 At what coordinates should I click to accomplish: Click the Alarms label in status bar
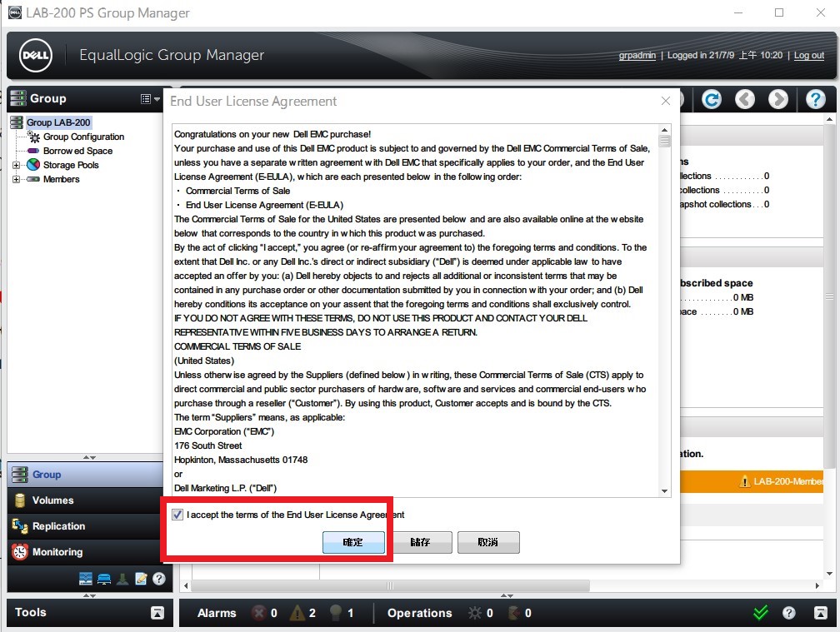coord(217,613)
